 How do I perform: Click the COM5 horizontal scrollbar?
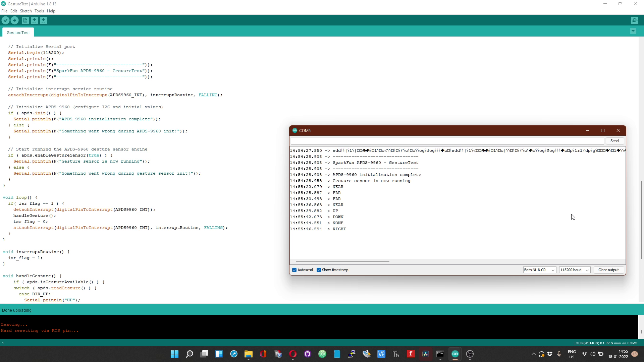[342, 261]
